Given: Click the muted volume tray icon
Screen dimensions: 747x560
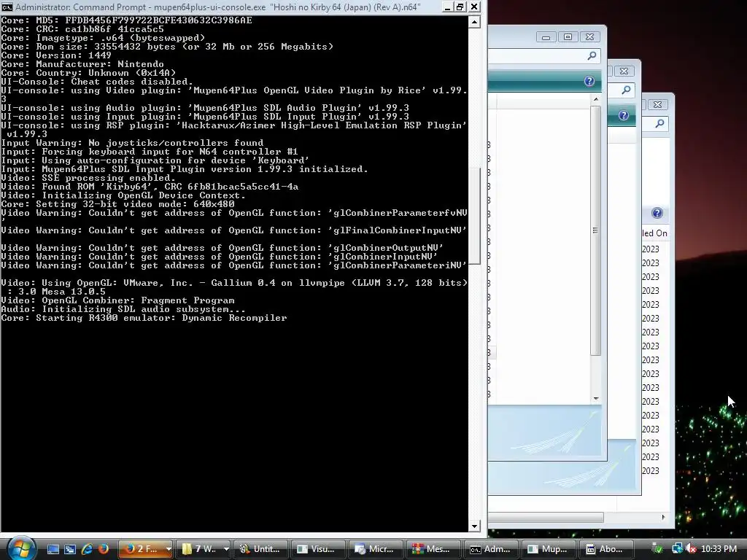Looking at the screenshot, I should 691,549.
